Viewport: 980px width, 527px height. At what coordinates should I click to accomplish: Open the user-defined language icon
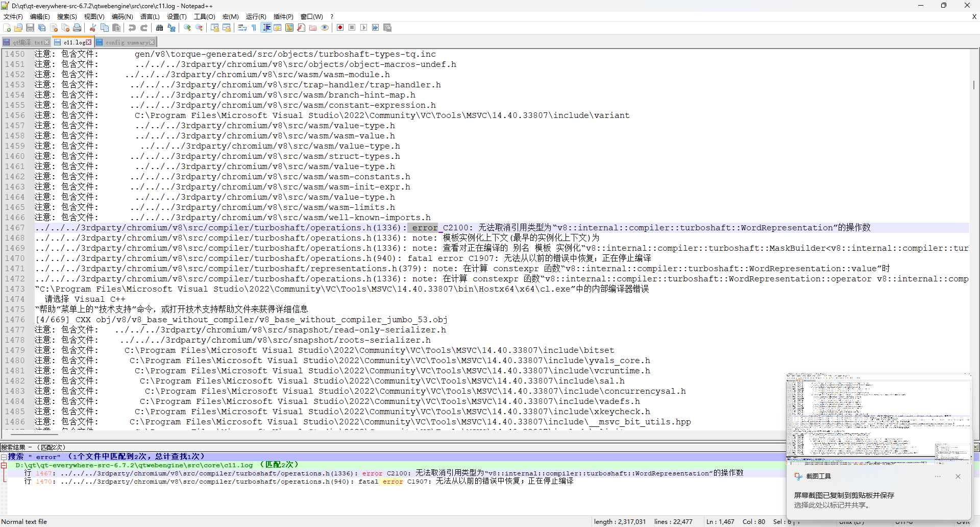(x=278, y=28)
